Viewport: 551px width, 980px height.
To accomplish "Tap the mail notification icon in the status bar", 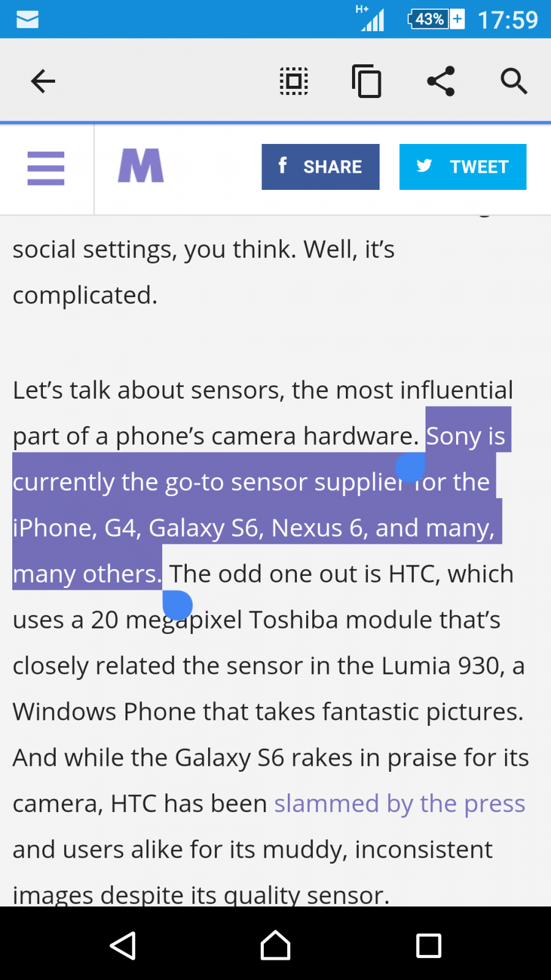I will pyautogui.click(x=28, y=20).
